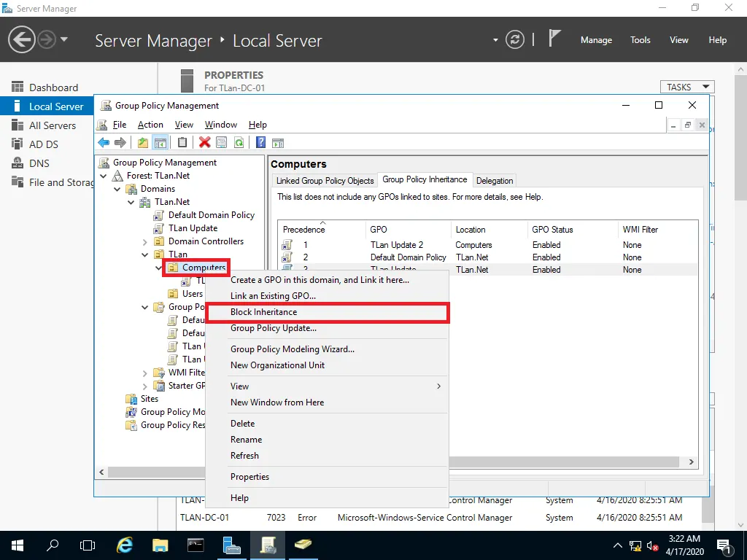Choose Link an Existing GPO option
This screenshot has height=560, width=747.
point(273,295)
